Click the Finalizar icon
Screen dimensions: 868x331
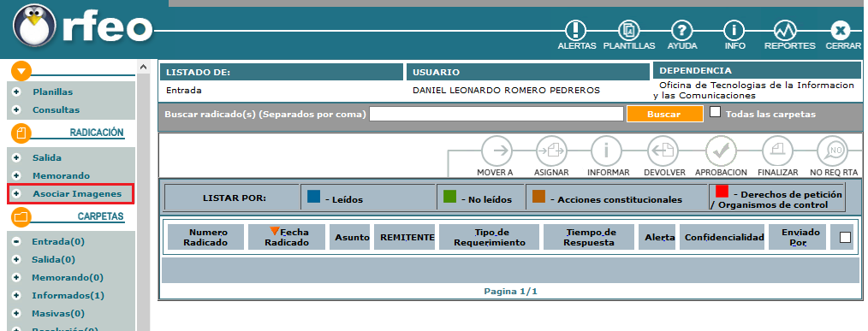point(777,151)
